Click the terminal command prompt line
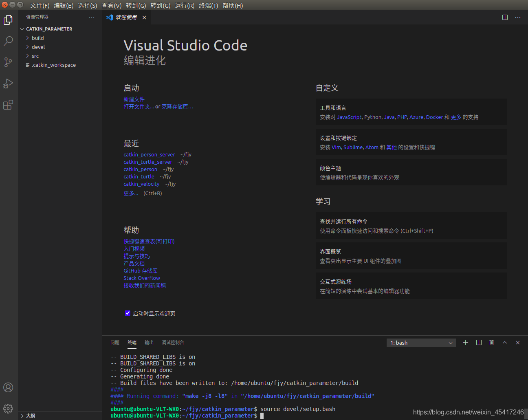 coord(187,416)
